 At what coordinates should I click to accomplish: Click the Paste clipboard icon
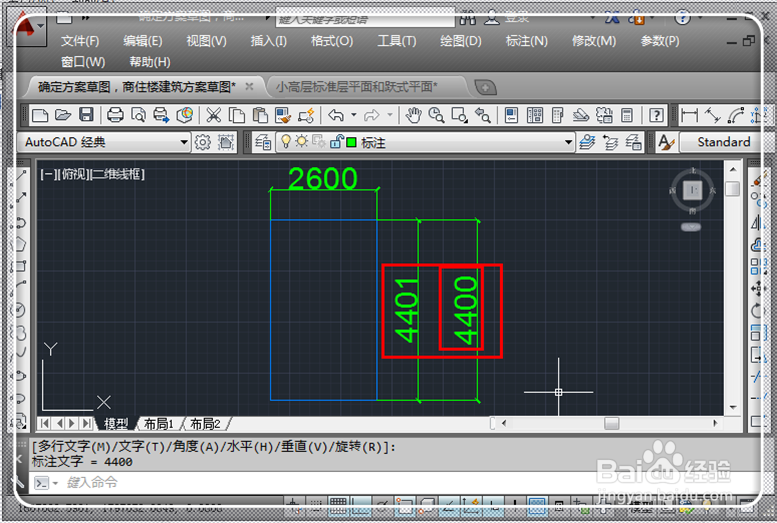pyautogui.click(x=260, y=116)
